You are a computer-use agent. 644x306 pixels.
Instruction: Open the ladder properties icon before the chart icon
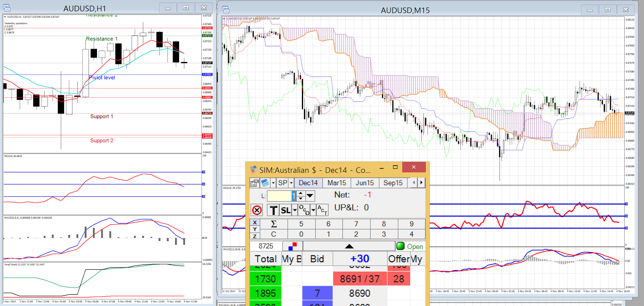(x=254, y=183)
